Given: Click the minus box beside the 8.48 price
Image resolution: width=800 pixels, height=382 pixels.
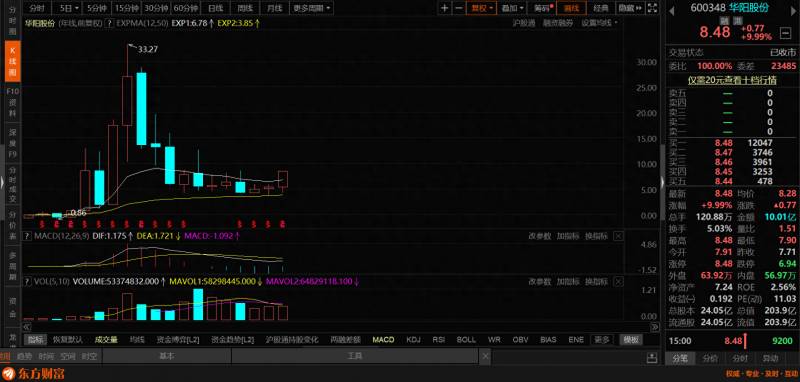Looking at the screenshot, I should click(x=786, y=34).
